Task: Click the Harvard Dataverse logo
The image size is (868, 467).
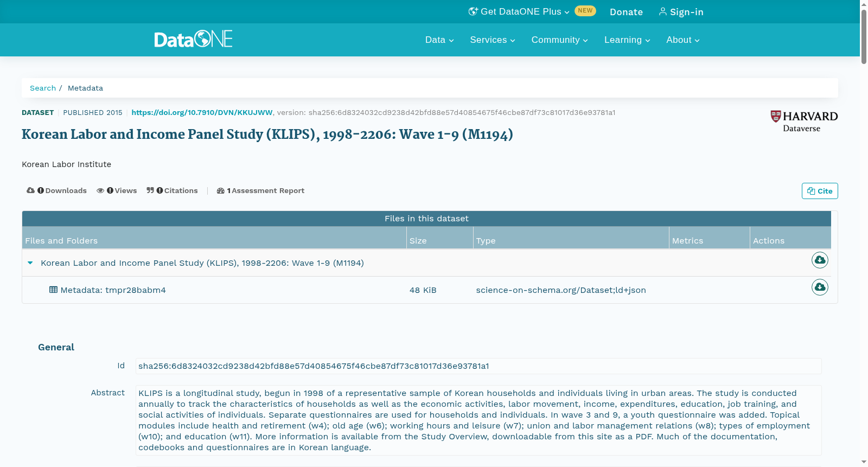Action: (804, 121)
